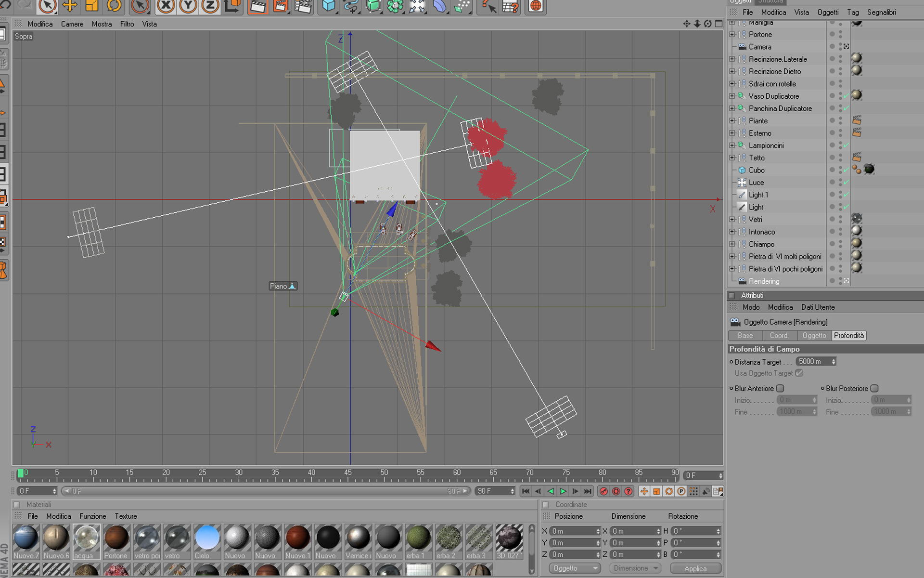This screenshot has width=924, height=578.
Task: Toggle sound playback speaker icon
Action: (x=706, y=491)
